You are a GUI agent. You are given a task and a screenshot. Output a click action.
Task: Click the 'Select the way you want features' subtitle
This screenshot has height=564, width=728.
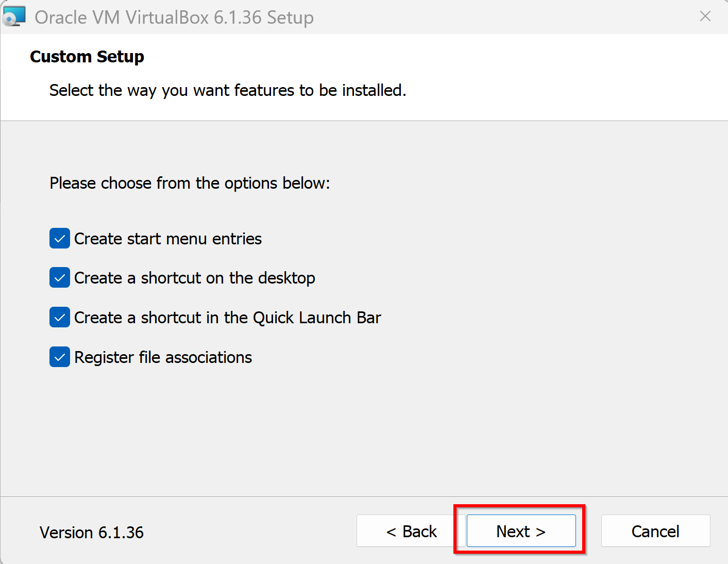click(228, 90)
